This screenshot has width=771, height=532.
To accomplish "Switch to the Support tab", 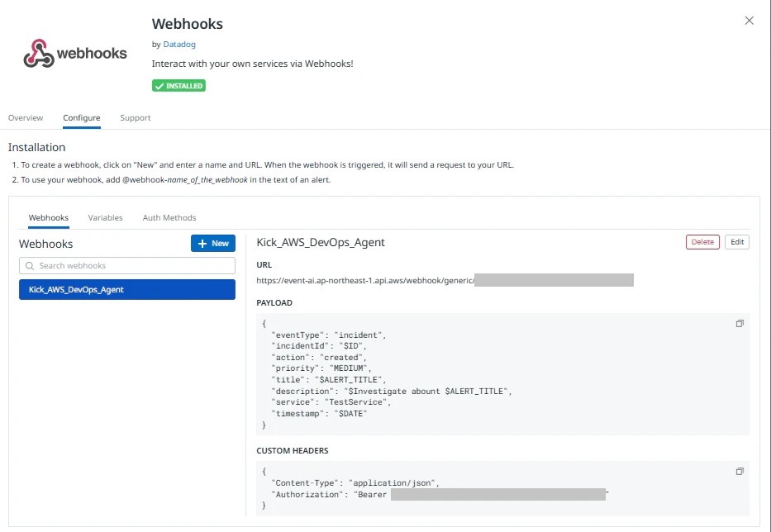I will pos(136,118).
